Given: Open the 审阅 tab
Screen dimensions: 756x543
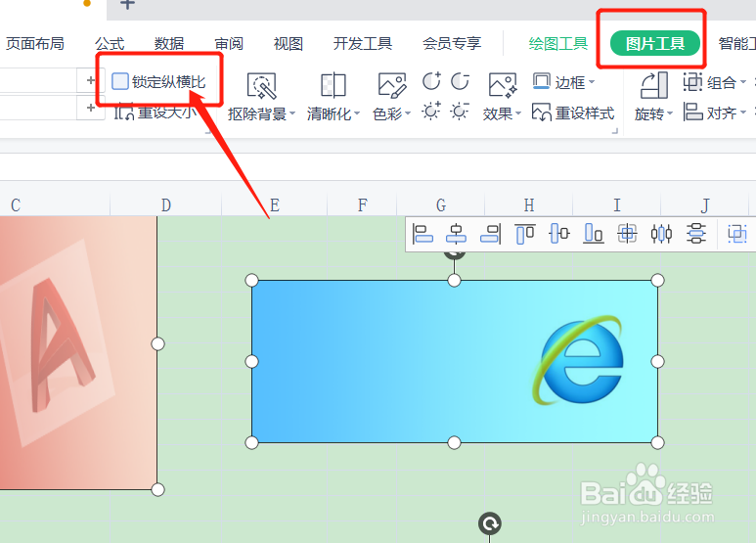Looking at the screenshot, I should coord(229,44).
